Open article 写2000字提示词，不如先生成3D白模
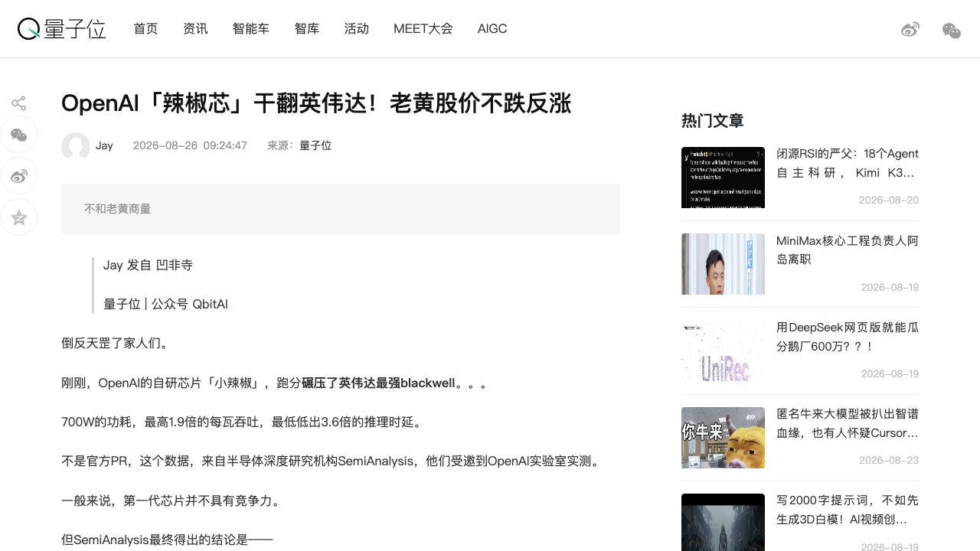Viewport: 980px width, 551px height. (848, 510)
